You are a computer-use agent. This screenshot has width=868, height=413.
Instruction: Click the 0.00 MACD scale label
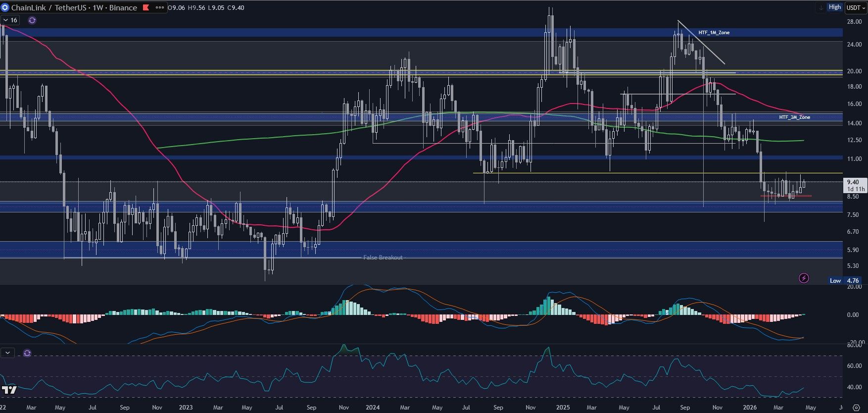(x=853, y=315)
